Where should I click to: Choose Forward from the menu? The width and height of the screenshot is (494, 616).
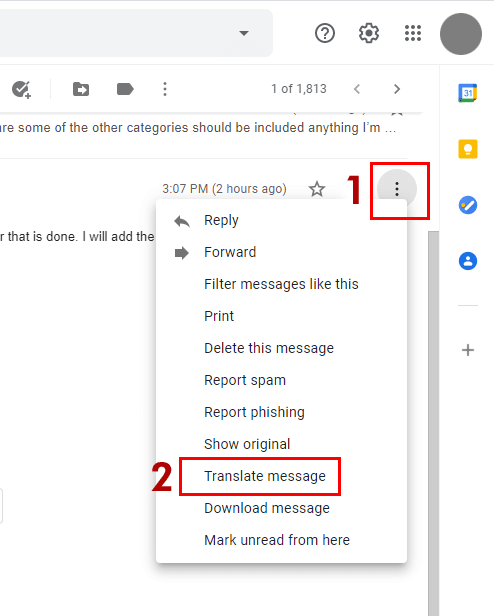281,252
